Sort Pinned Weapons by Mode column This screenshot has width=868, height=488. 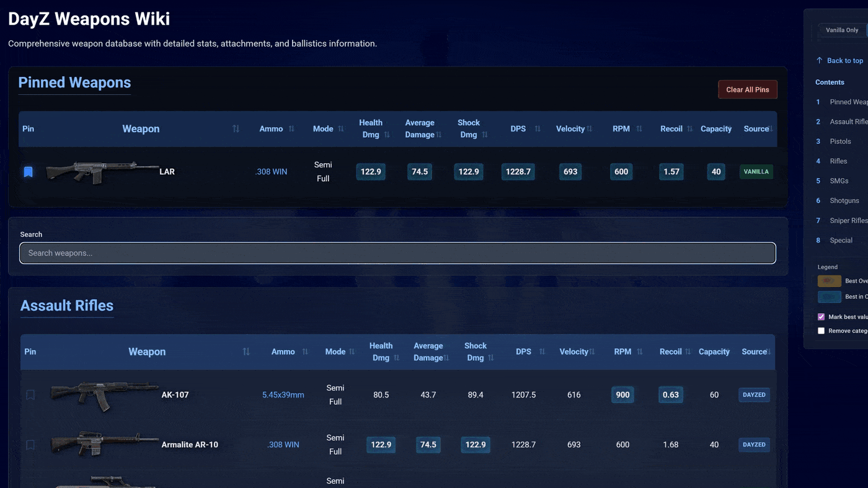click(x=340, y=129)
